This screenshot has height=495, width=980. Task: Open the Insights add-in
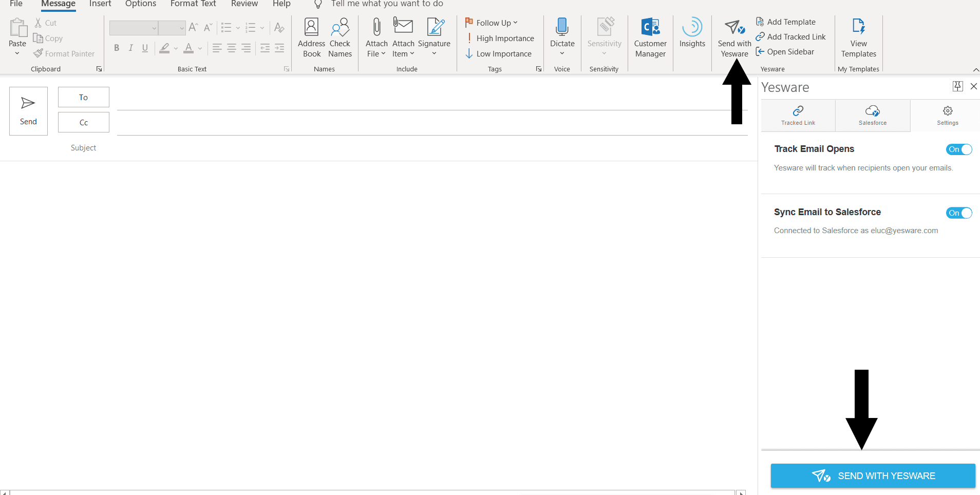click(x=692, y=33)
